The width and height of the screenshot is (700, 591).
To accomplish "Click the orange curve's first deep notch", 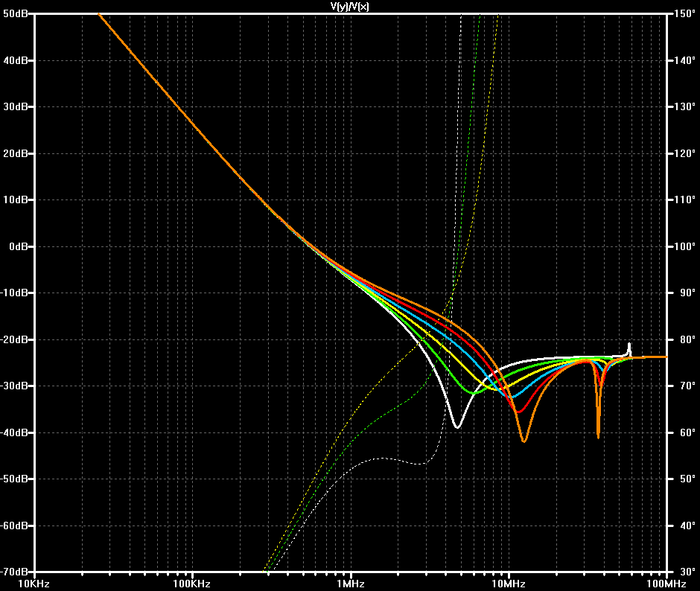I will tap(524, 441).
